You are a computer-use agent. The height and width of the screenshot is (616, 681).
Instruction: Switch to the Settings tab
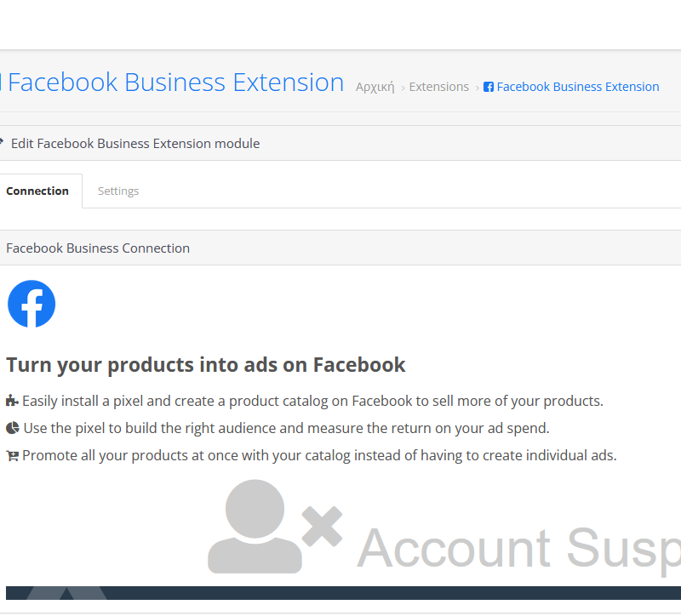tap(118, 191)
